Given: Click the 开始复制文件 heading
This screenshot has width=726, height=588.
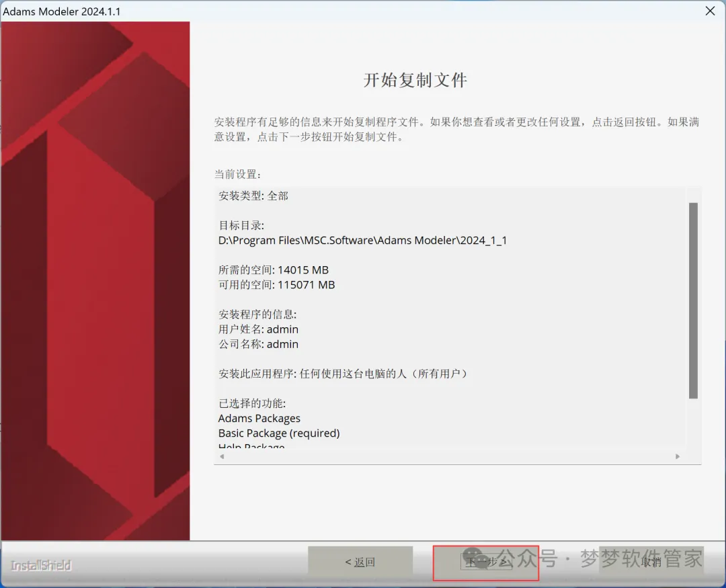Looking at the screenshot, I should pos(415,80).
